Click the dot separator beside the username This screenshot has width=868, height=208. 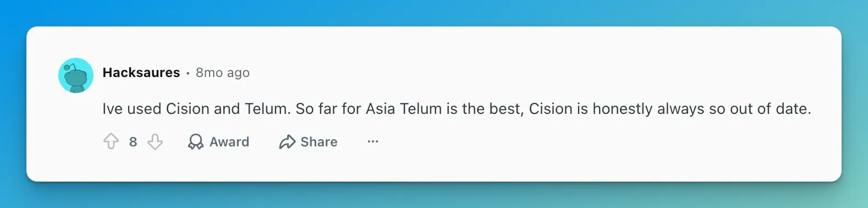tap(188, 73)
